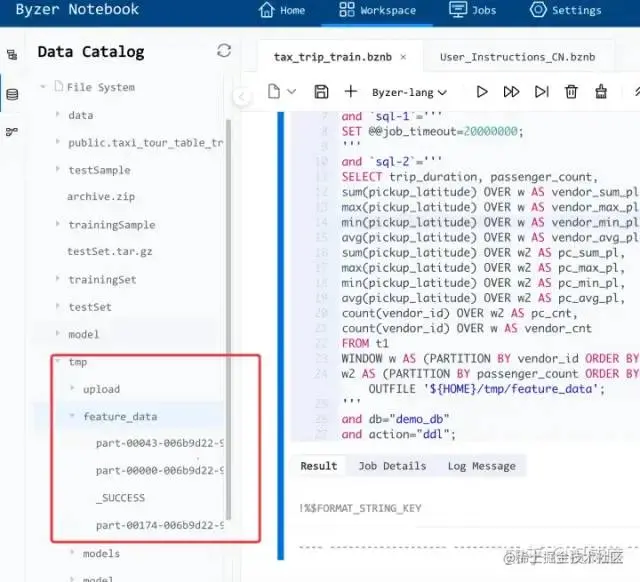The width and height of the screenshot is (640, 582).
Task: Select the database catalog sidebar icon
Action: pyautogui.click(x=12, y=94)
